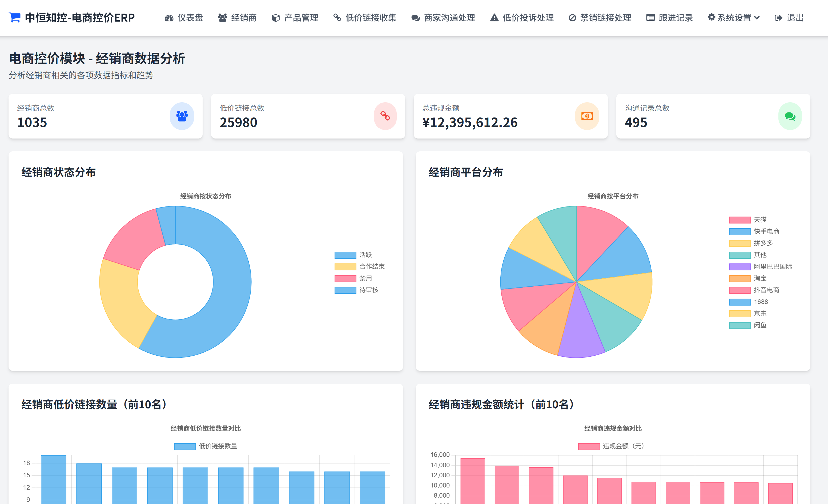Screen dimensions: 828x504
Task: Open 商家沟通处理 navigation item
Action: (x=443, y=18)
